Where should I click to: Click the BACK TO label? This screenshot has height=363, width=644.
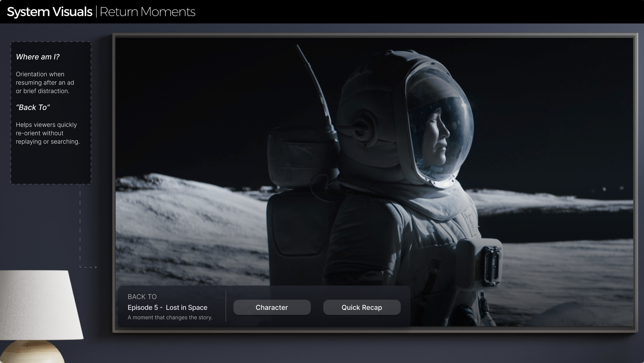(x=142, y=297)
